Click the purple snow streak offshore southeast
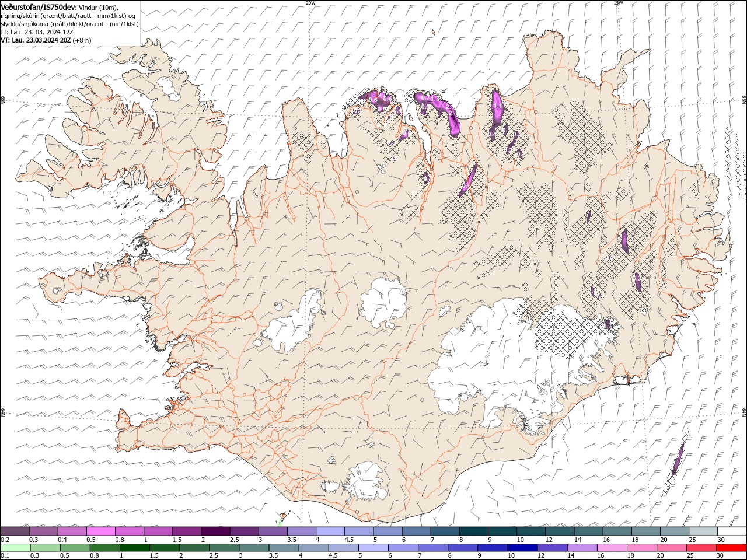Image resolution: width=747 pixels, height=560 pixels. (677, 459)
